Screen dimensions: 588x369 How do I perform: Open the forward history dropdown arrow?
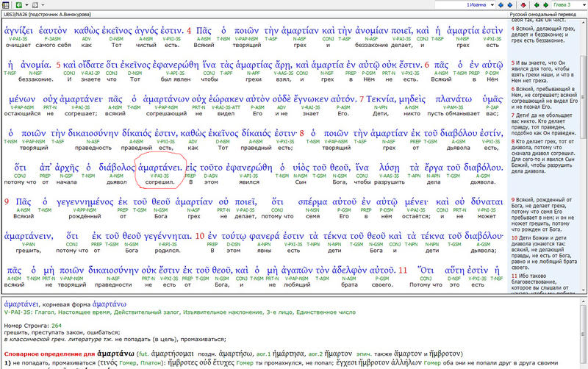coord(41,5)
